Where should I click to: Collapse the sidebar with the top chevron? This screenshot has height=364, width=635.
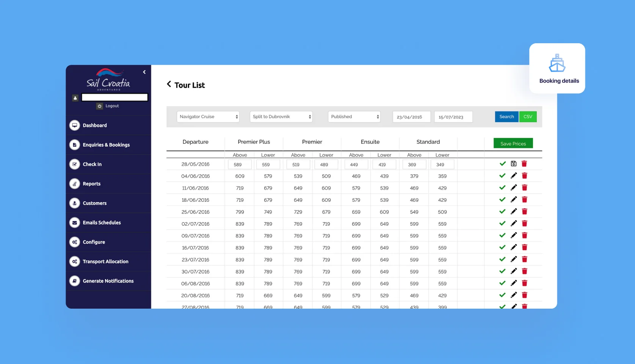144,72
